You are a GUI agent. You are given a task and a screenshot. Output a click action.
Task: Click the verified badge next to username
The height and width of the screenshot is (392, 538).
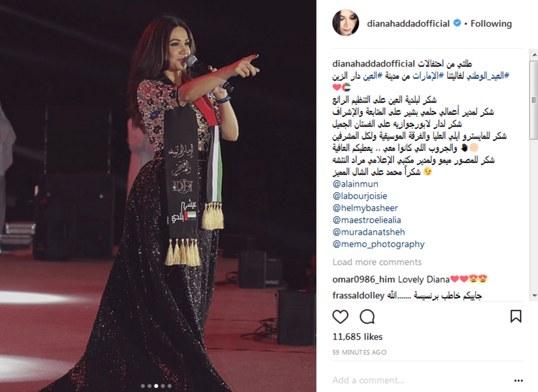[x=457, y=23]
